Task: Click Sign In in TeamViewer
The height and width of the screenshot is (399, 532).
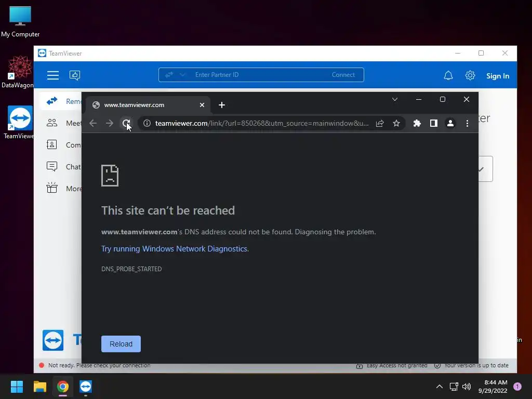Action: [x=497, y=76]
